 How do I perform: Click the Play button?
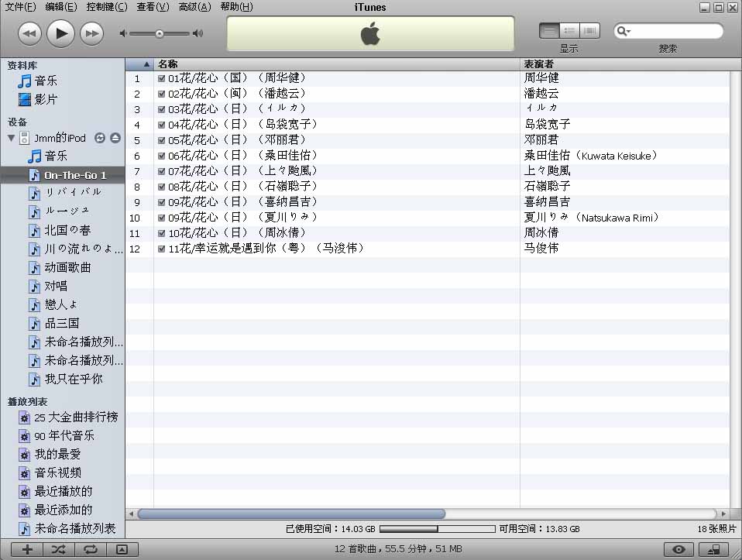(60, 33)
